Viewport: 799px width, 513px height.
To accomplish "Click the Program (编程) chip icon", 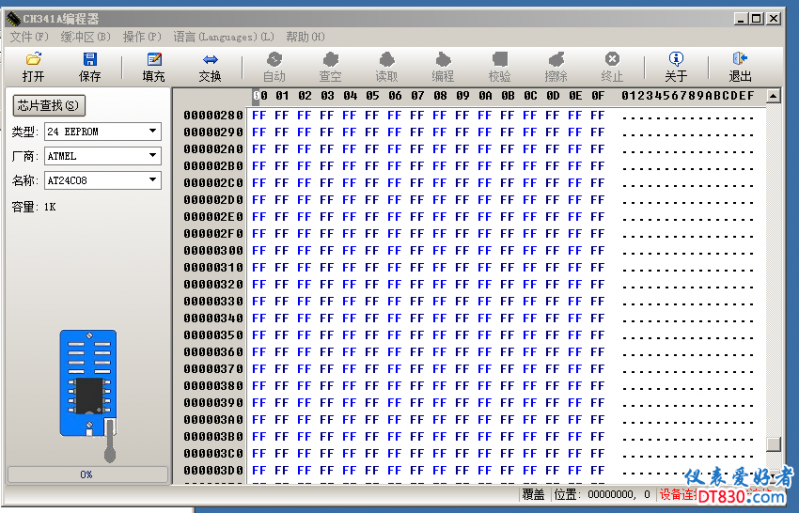I will [442, 60].
